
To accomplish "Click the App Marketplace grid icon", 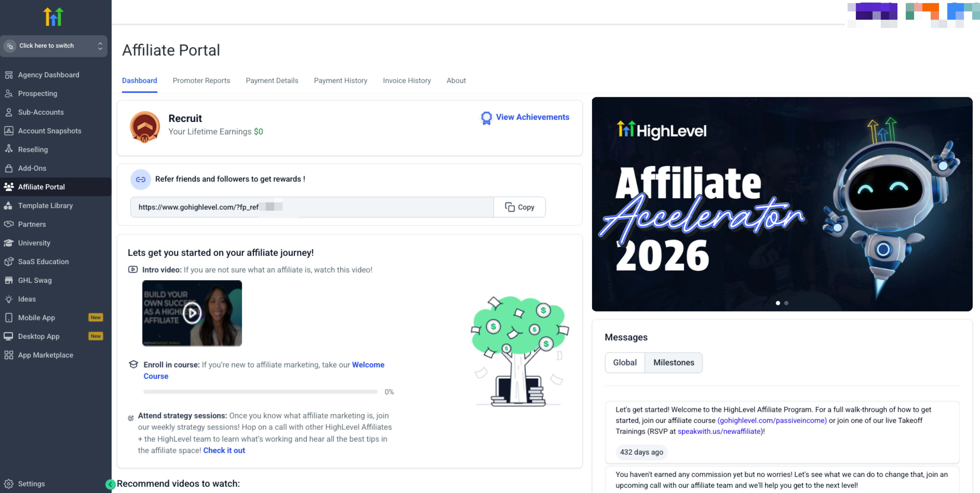I will (9, 355).
